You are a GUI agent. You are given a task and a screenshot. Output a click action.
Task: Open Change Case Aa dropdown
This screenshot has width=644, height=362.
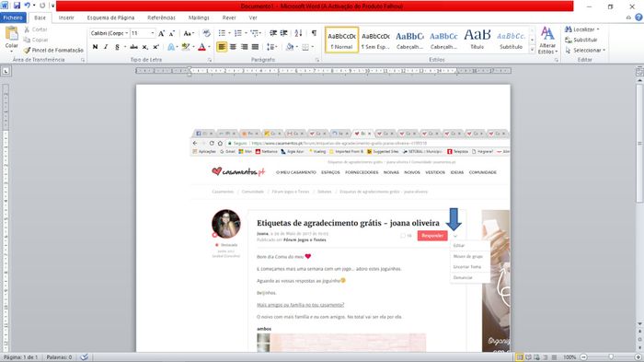pos(189,33)
